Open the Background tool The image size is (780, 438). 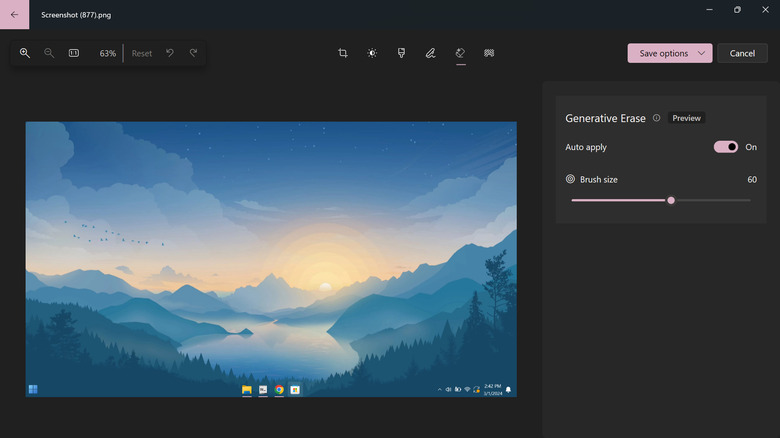[x=489, y=53]
